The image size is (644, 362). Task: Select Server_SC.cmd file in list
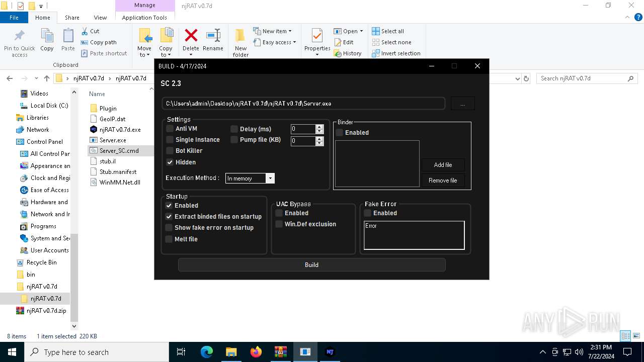(x=119, y=150)
